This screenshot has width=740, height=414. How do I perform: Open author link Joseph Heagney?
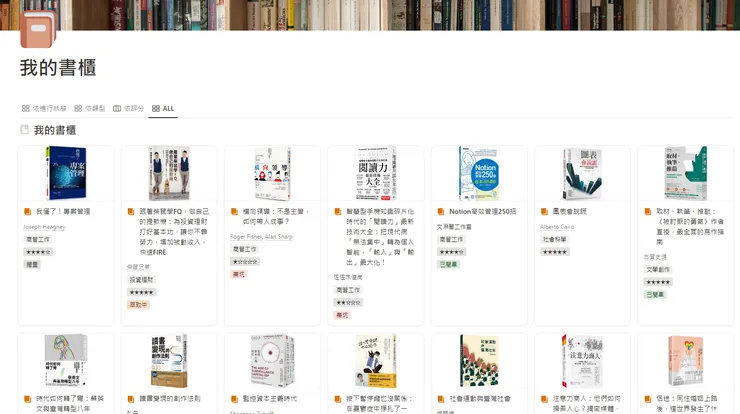[x=44, y=227]
